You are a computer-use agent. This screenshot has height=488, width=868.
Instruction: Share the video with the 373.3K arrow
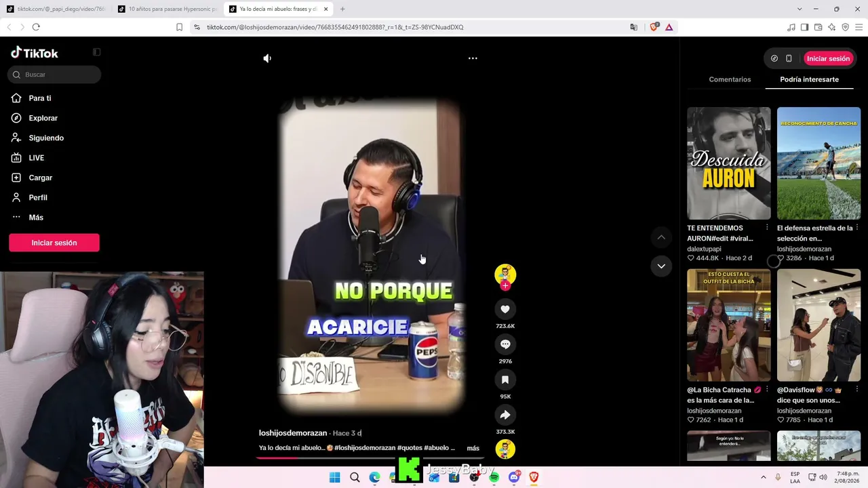pos(505,415)
